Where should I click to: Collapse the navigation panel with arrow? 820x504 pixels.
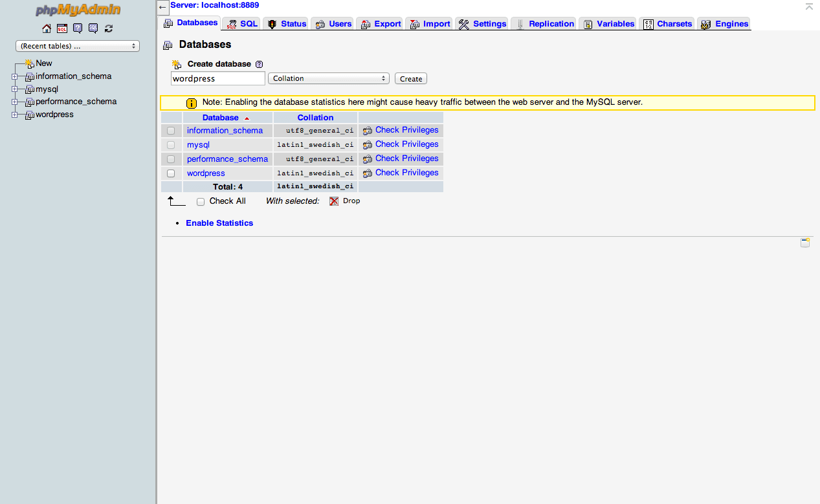coord(162,7)
